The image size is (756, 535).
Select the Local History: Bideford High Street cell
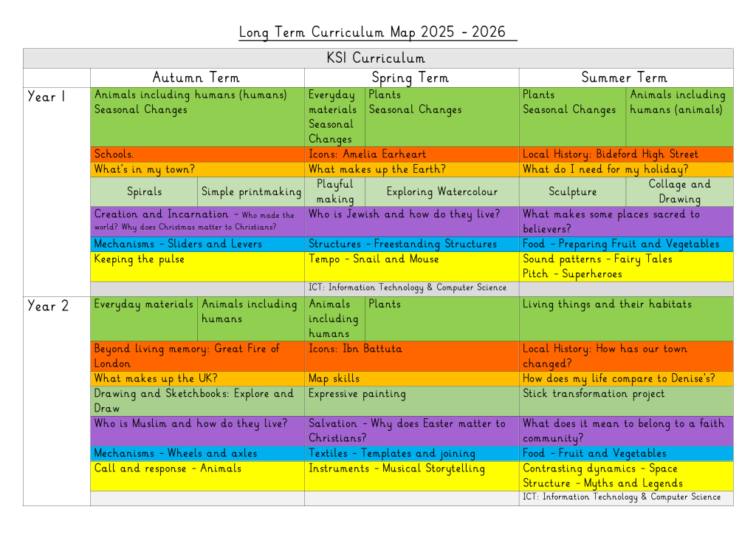tap(610, 154)
